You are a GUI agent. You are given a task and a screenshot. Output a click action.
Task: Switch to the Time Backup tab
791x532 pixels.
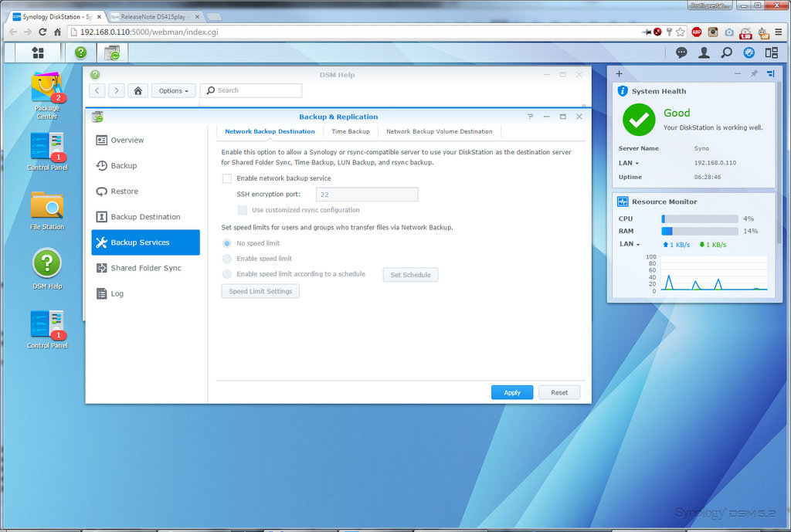351,131
